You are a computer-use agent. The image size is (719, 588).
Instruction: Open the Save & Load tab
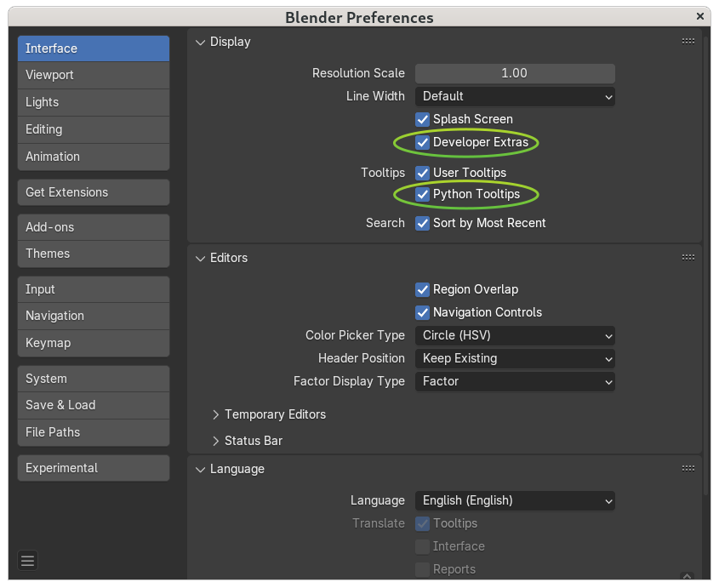[x=94, y=405]
